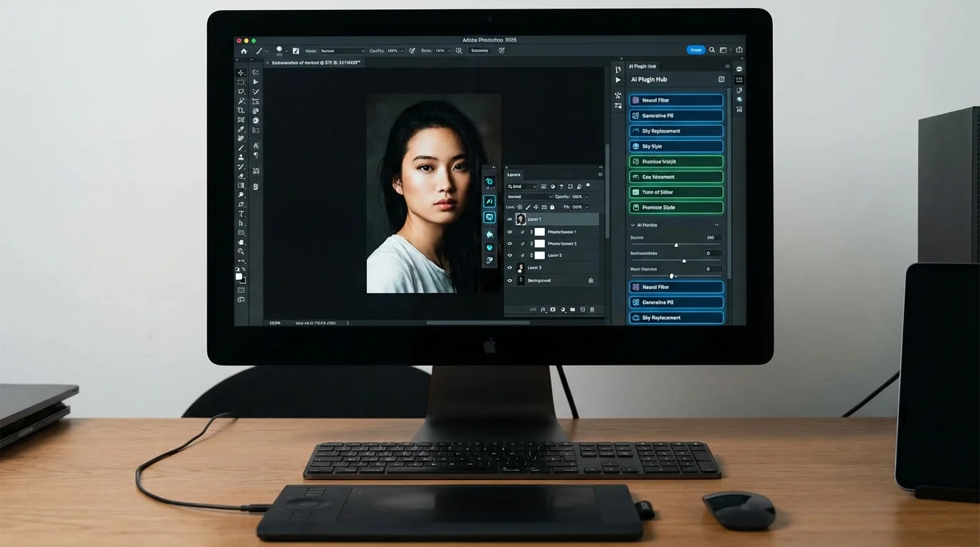The height and width of the screenshot is (547, 980).
Task: Click the trash icon in Layers panel
Action: point(592,310)
